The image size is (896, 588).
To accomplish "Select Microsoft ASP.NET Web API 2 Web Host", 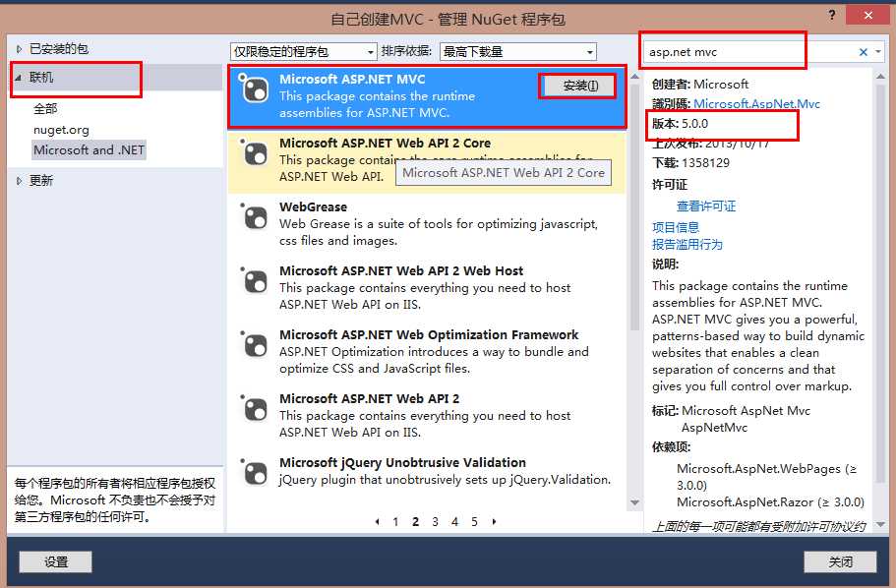I will click(427, 288).
